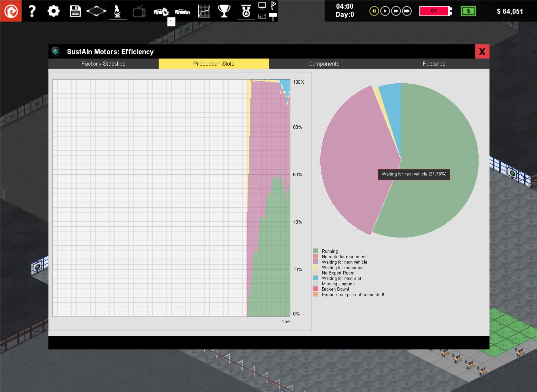Click the Export stockpile not connected swatch
Image resolution: width=537 pixels, height=392 pixels.
[x=315, y=294]
